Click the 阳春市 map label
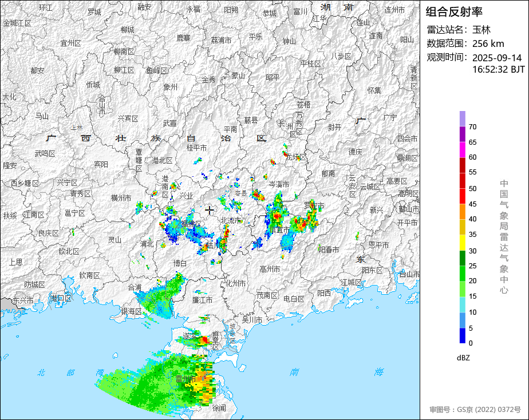This screenshot has height=420, width=529. pyautogui.click(x=329, y=249)
